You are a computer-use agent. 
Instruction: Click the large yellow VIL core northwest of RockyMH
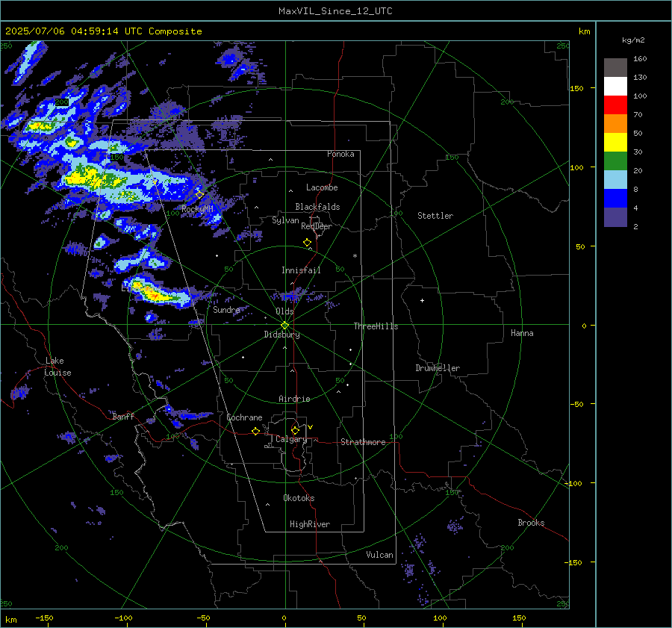[x=91, y=177]
